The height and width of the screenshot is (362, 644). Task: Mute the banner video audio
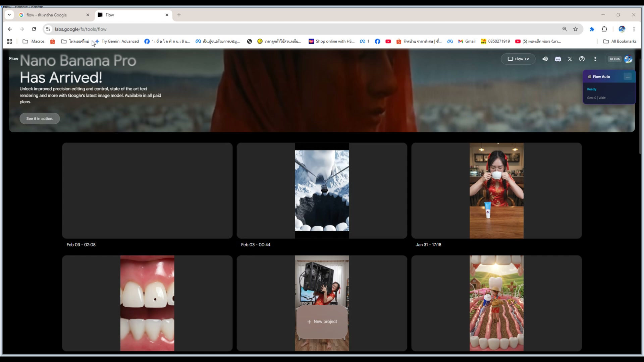point(545,59)
